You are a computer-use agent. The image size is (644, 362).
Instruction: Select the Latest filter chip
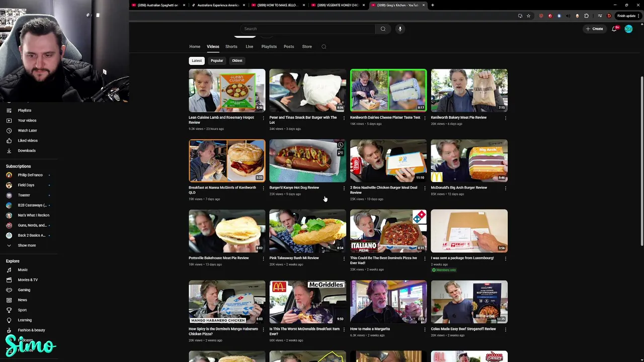[197, 60]
